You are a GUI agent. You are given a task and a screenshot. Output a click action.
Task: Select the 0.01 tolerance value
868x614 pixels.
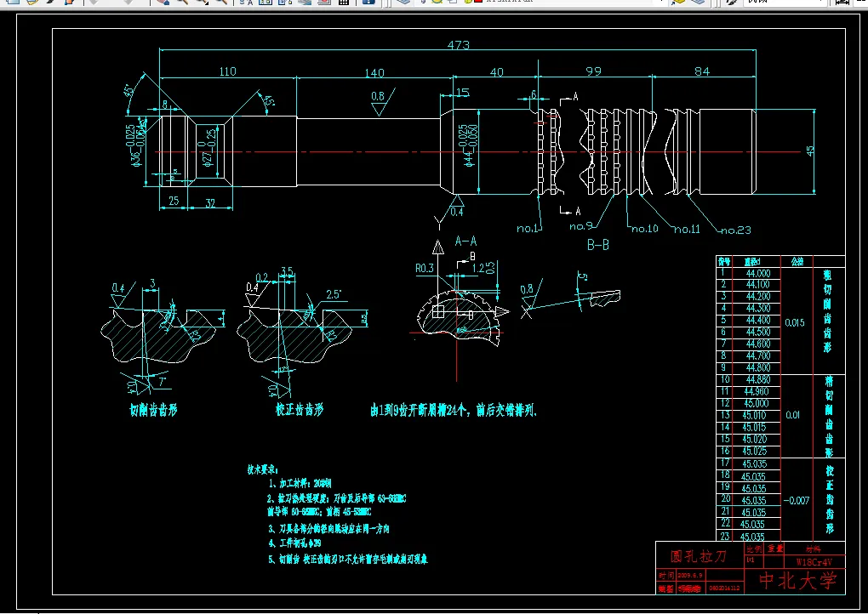pyautogui.click(x=793, y=415)
